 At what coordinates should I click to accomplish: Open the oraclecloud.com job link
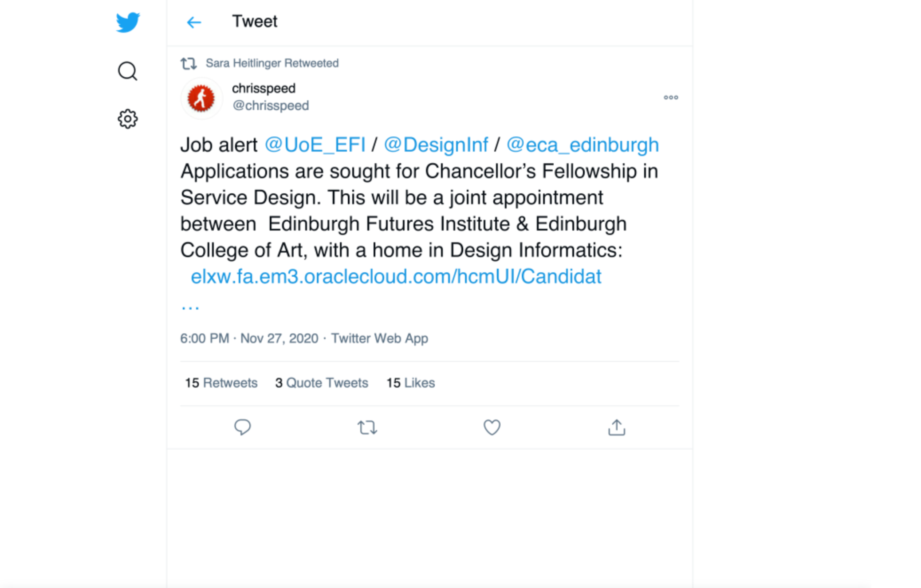(396, 276)
